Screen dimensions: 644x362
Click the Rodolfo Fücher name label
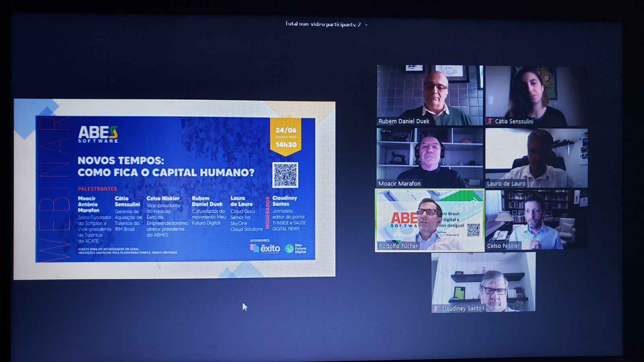tap(398, 246)
